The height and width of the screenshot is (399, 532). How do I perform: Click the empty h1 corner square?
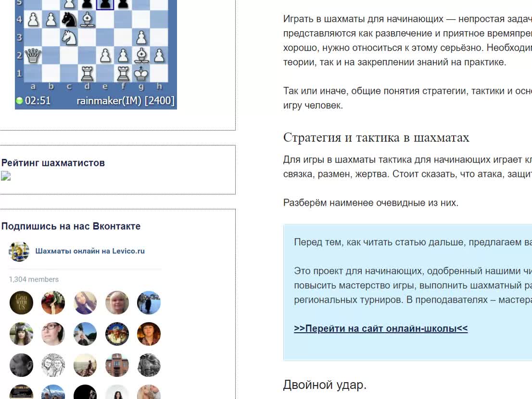pyautogui.click(x=159, y=73)
